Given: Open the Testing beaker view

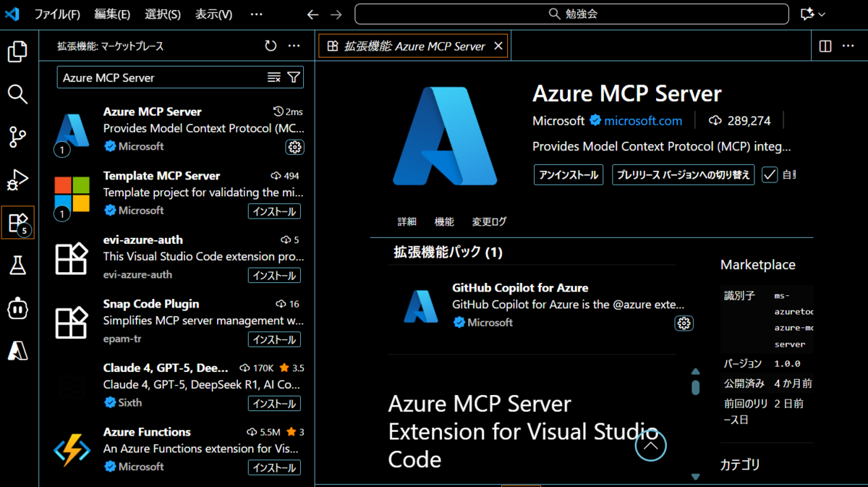Looking at the screenshot, I should [17, 265].
